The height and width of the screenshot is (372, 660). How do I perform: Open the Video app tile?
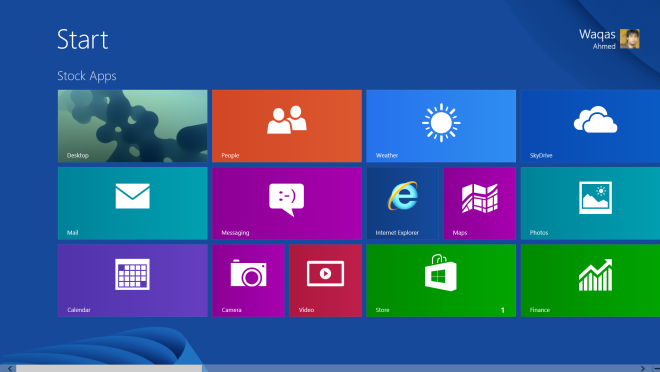tap(325, 281)
